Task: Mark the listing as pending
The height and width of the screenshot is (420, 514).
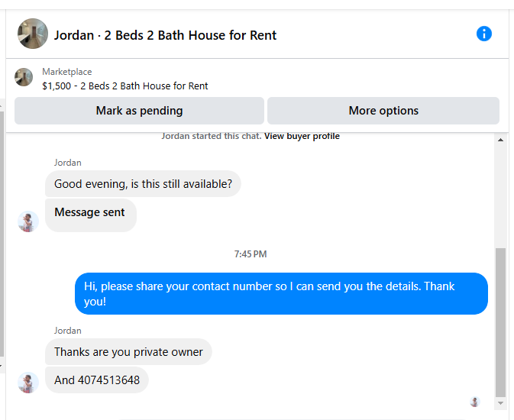Action: pyautogui.click(x=139, y=111)
